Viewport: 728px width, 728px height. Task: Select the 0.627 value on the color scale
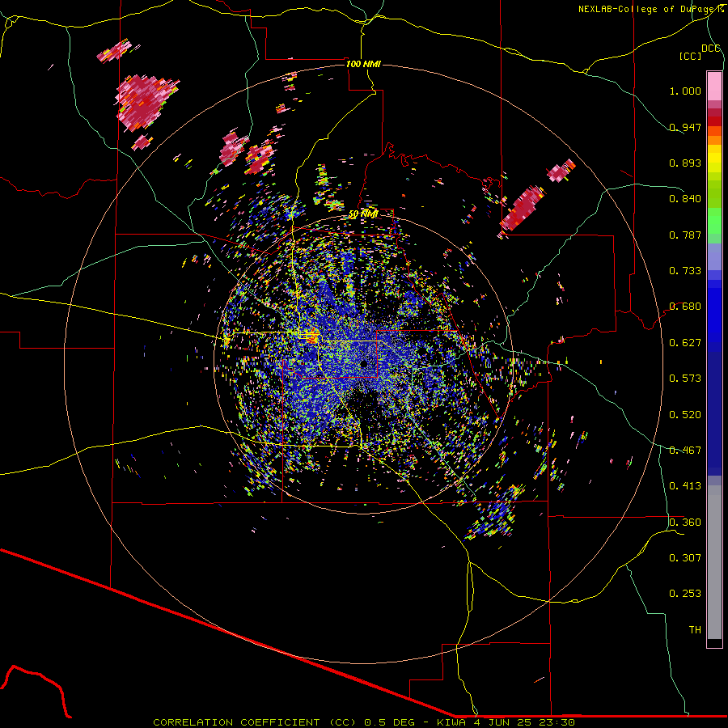tap(685, 343)
